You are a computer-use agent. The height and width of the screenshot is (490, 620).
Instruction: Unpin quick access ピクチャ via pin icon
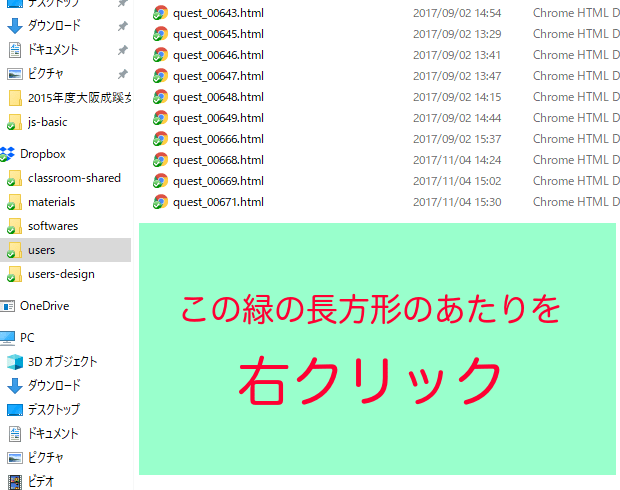click(x=123, y=74)
